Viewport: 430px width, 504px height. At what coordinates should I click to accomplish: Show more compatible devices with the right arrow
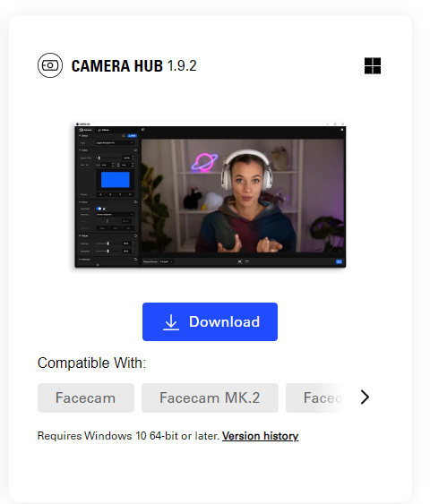(x=365, y=397)
